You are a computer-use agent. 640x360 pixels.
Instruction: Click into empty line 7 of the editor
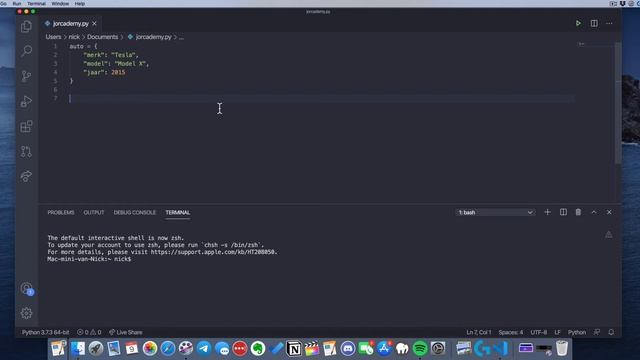coord(322,98)
